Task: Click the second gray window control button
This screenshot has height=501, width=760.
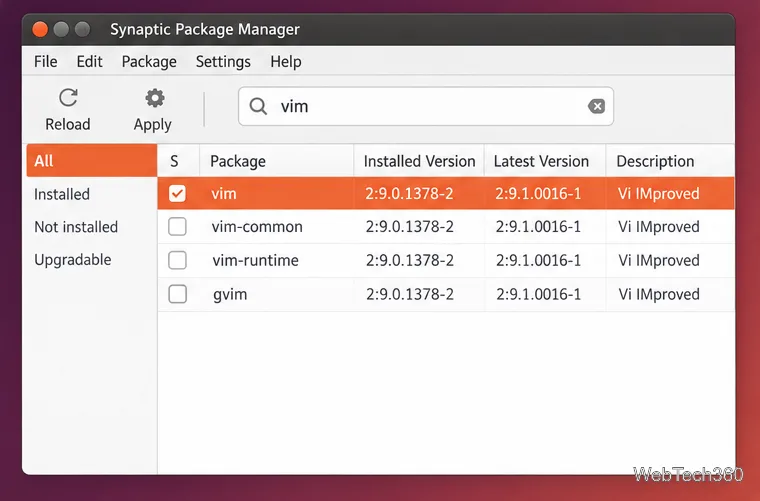Action: click(82, 30)
